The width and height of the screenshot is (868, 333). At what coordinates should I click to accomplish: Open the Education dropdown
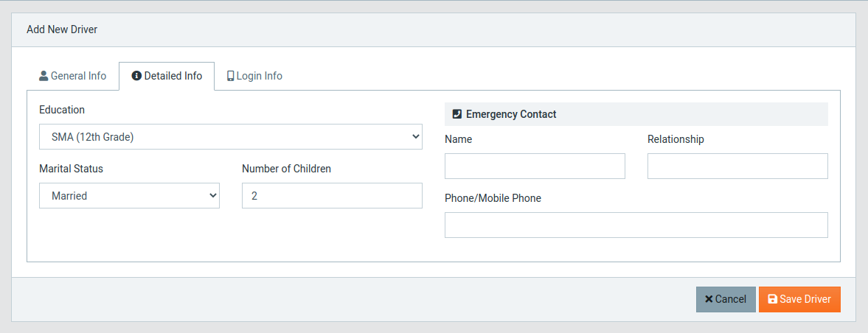tap(230, 136)
